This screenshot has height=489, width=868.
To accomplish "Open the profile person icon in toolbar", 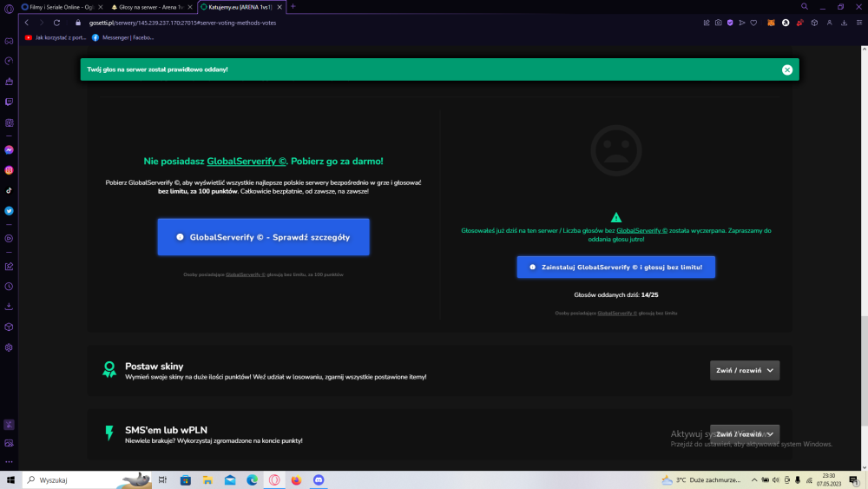I will [829, 23].
